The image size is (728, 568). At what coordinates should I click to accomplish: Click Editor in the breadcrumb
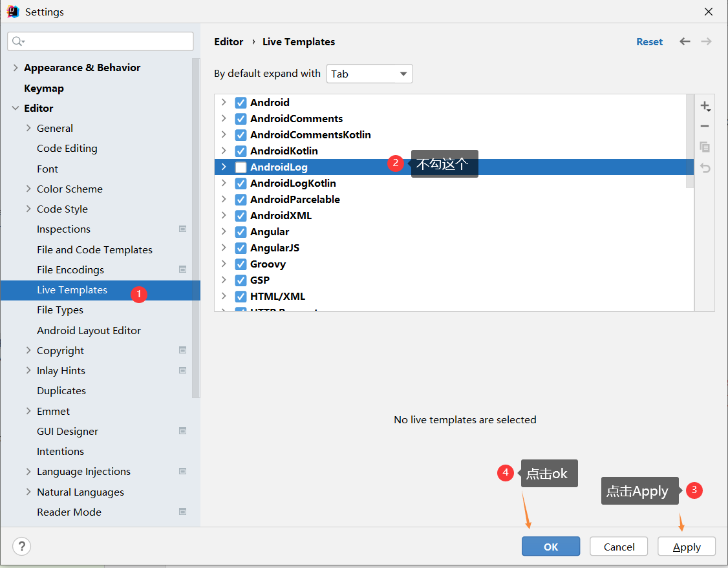coord(228,42)
